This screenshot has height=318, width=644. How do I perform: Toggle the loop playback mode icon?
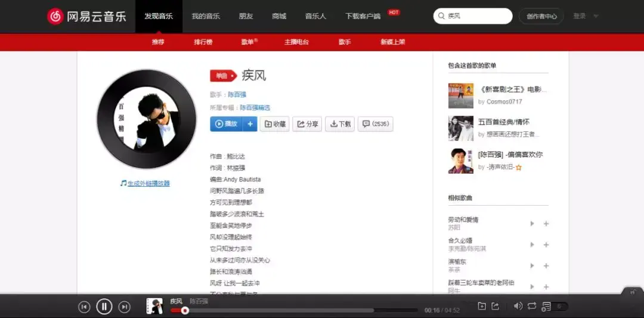click(532, 306)
